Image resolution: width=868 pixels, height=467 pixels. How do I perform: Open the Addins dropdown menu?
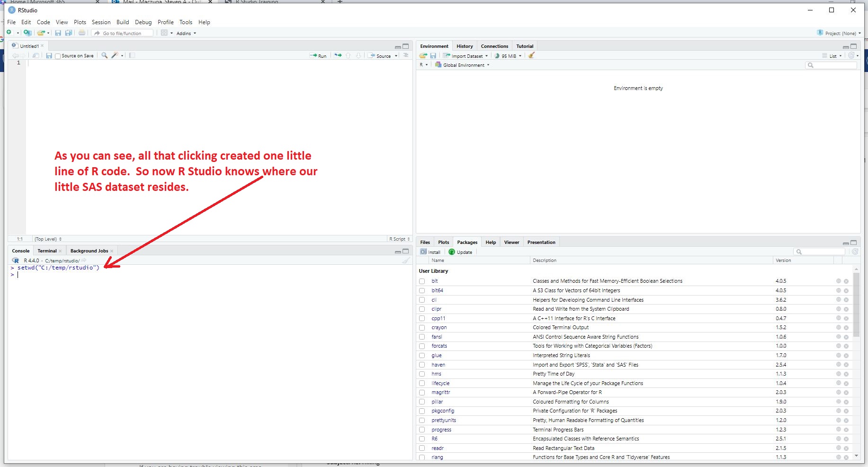coord(186,34)
